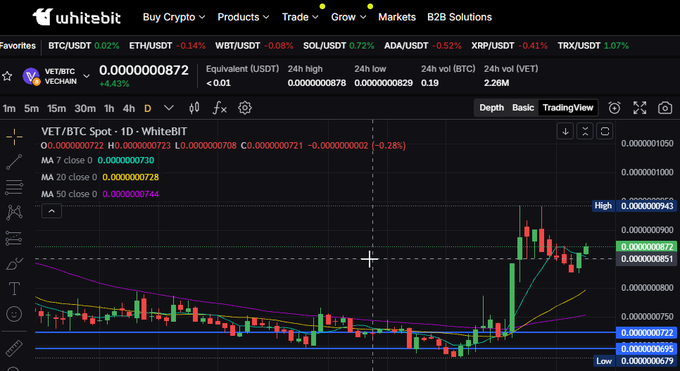Screen dimensions: 680x371
Task: Take a chart snapshot with camera icon
Action: [665, 108]
